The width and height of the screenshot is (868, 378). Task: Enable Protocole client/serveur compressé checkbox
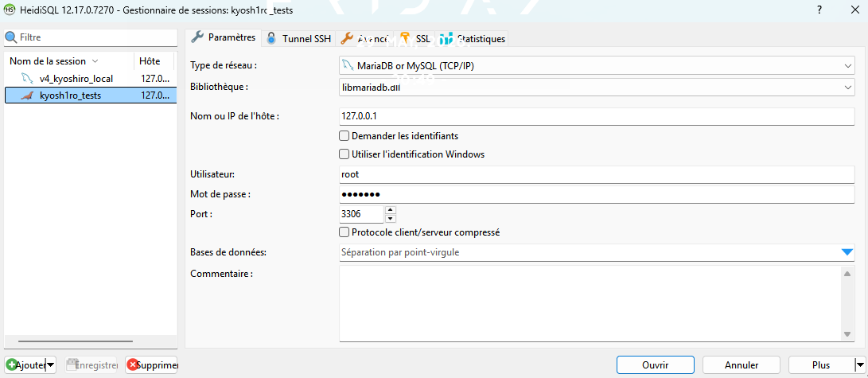(x=344, y=232)
